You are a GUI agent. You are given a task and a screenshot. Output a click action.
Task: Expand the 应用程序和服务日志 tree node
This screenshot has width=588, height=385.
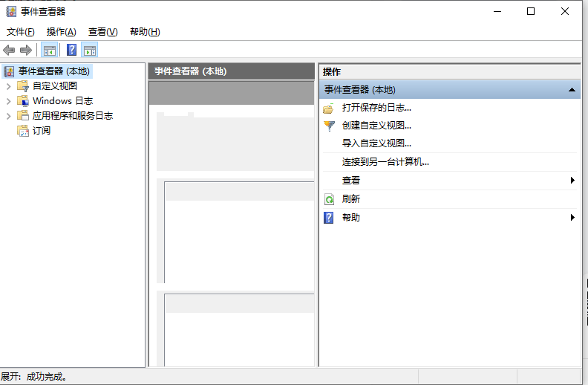[x=9, y=117]
